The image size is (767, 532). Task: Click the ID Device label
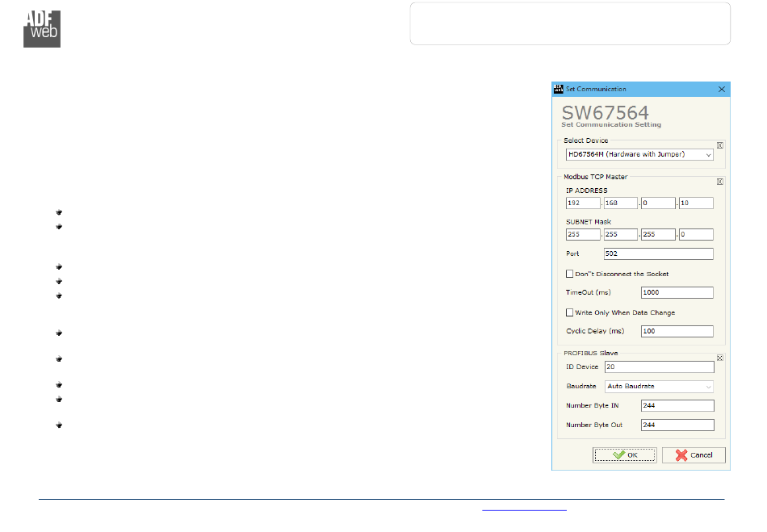(582, 367)
